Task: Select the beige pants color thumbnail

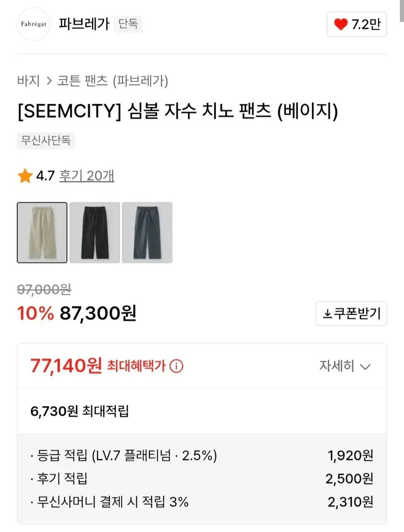Action: 42,232
